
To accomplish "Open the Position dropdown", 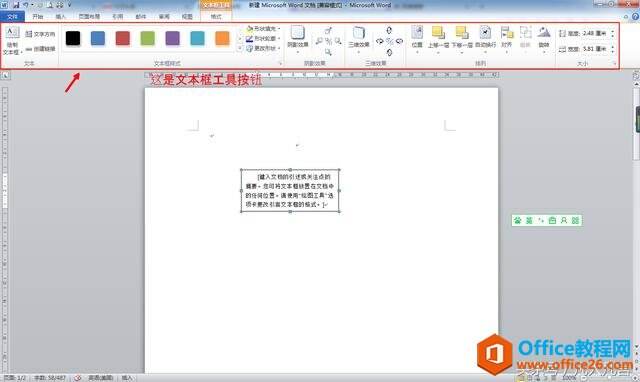I will click(417, 39).
